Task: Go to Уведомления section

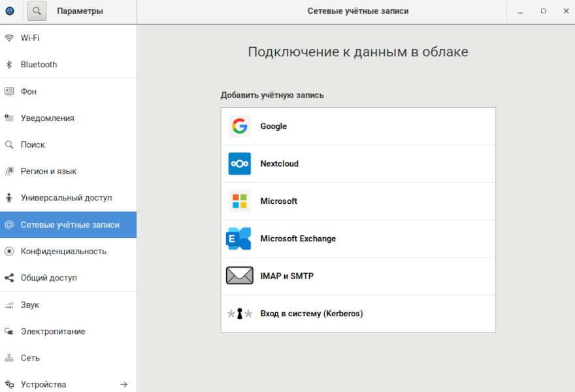Action: click(x=47, y=118)
